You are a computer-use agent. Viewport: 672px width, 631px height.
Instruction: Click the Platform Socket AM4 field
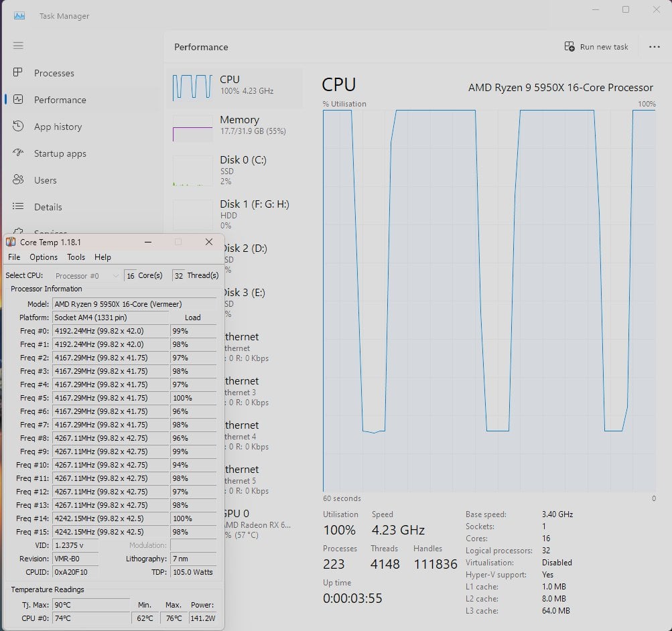[111, 318]
